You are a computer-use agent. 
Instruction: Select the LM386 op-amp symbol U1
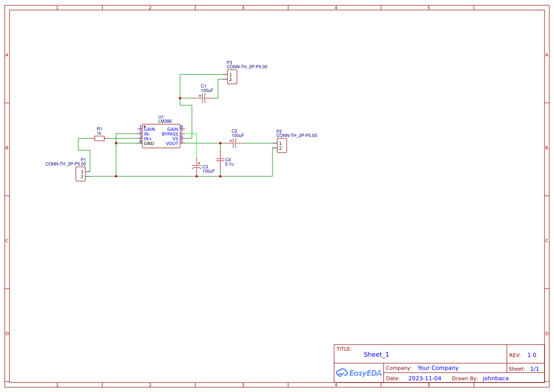coord(161,136)
